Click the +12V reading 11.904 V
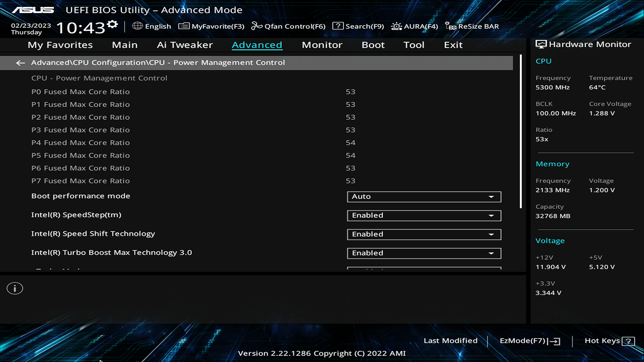The width and height of the screenshot is (644, 362). click(x=550, y=267)
